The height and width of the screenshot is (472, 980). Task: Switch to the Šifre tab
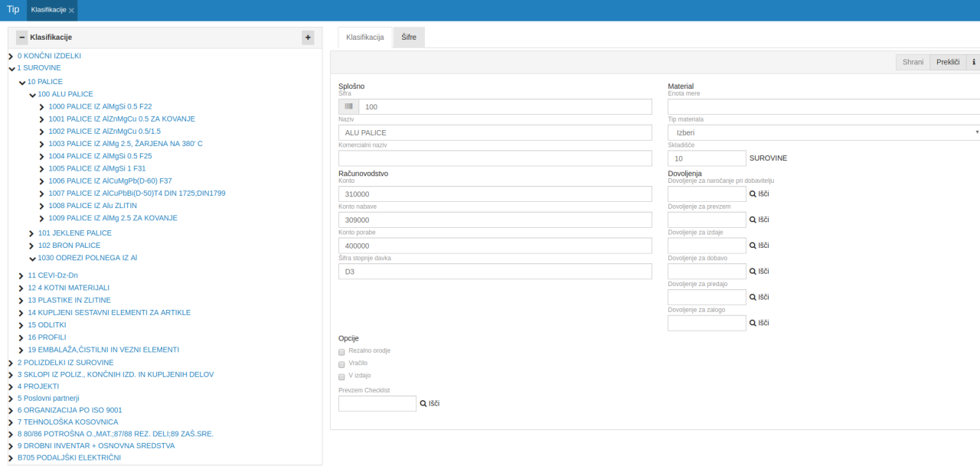(409, 37)
